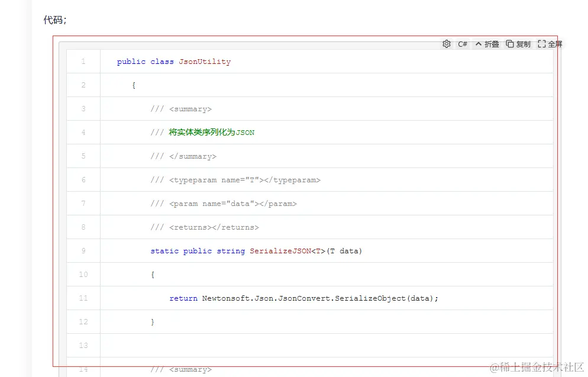The image size is (588, 377).
Task: Select line number 10 in gutter
Action: pyautogui.click(x=83, y=274)
